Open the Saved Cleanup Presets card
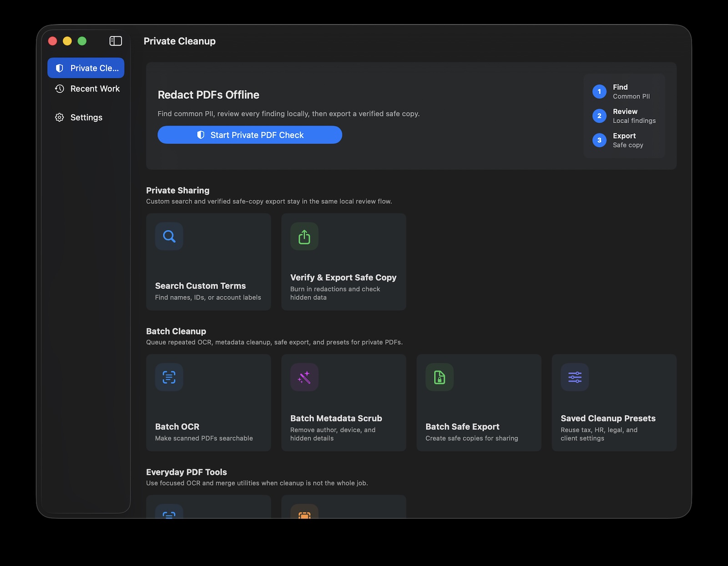 [x=614, y=403]
